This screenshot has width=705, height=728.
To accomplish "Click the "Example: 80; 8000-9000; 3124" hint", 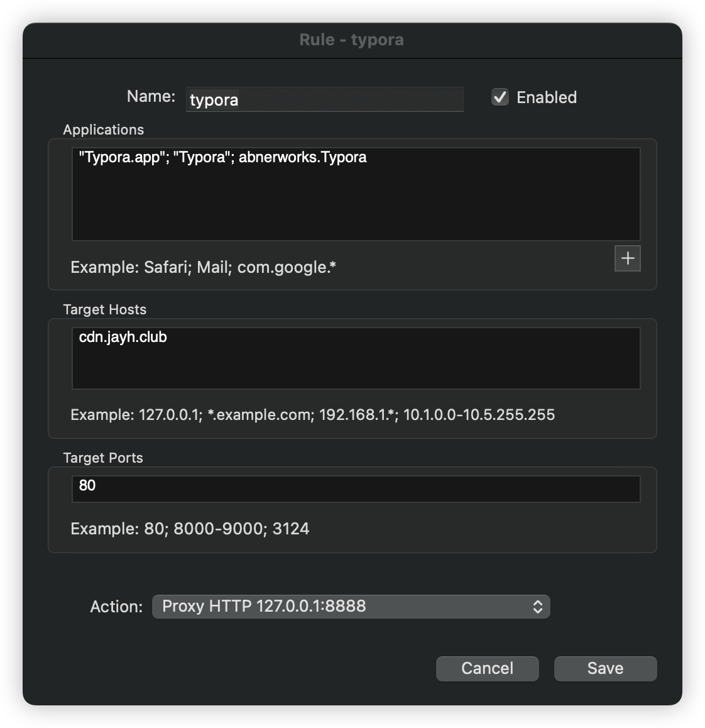I will (x=190, y=529).
